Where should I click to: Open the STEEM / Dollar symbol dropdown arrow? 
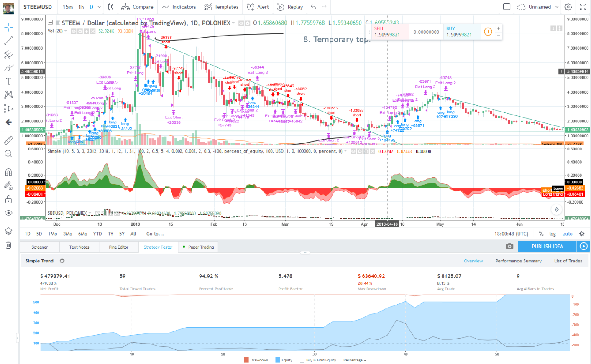[x=233, y=23]
